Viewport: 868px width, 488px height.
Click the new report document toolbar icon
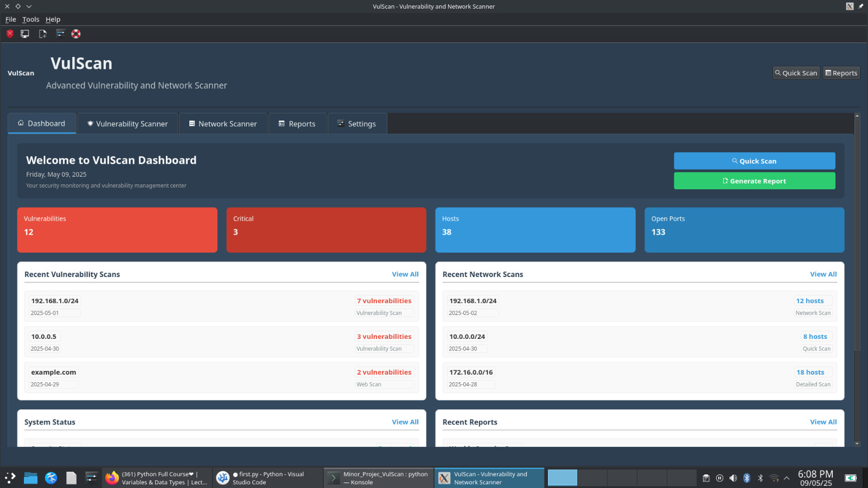[42, 34]
